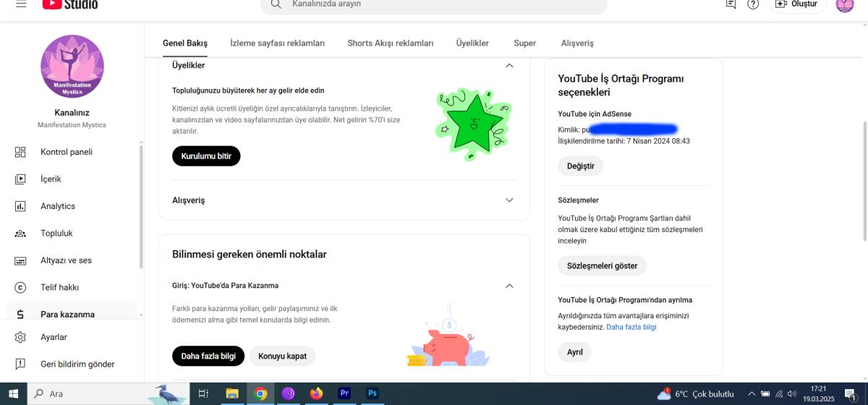
Task: Click the Manifestation Mystics channel picture
Action: click(72, 67)
